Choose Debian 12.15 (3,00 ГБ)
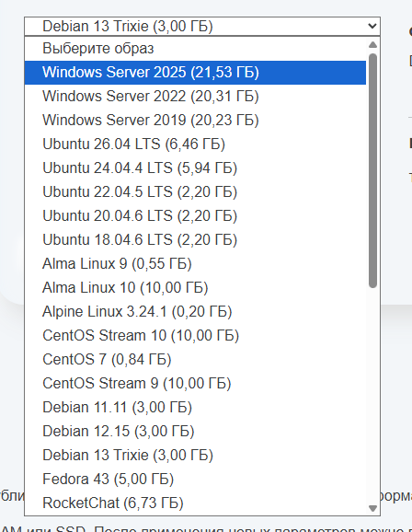 pyautogui.click(x=195, y=432)
